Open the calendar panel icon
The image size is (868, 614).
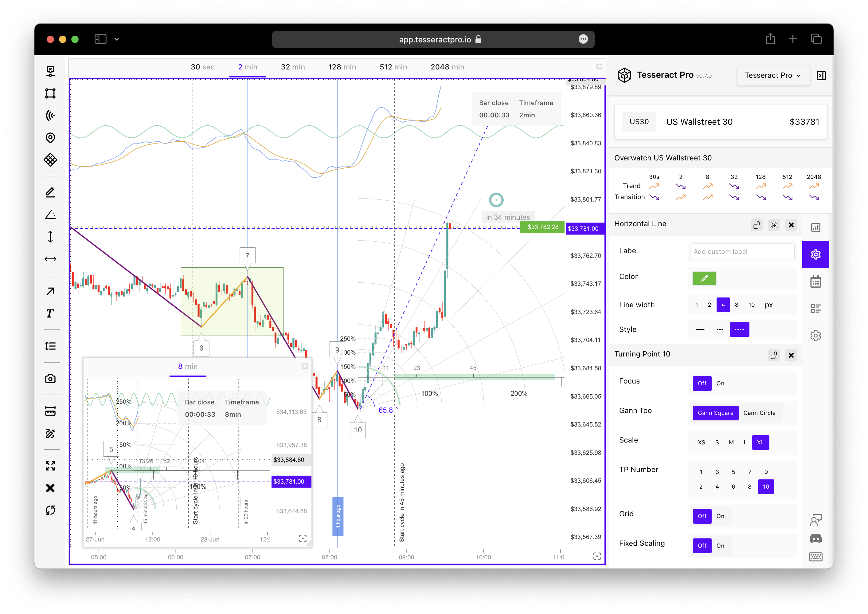(815, 281)
